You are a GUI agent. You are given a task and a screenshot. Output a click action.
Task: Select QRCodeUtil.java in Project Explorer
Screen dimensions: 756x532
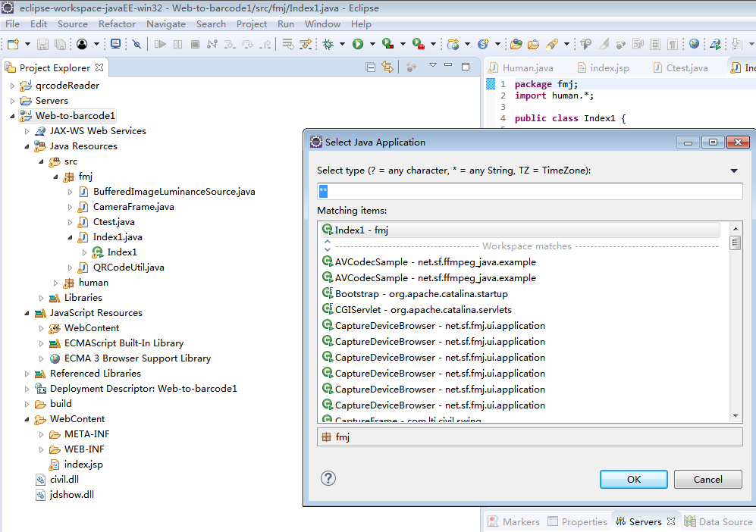128,268
